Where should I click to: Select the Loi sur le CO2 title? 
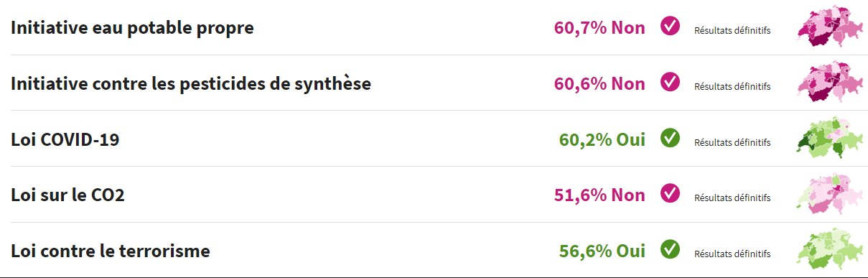pyautogui.click(x=68, y=195)
